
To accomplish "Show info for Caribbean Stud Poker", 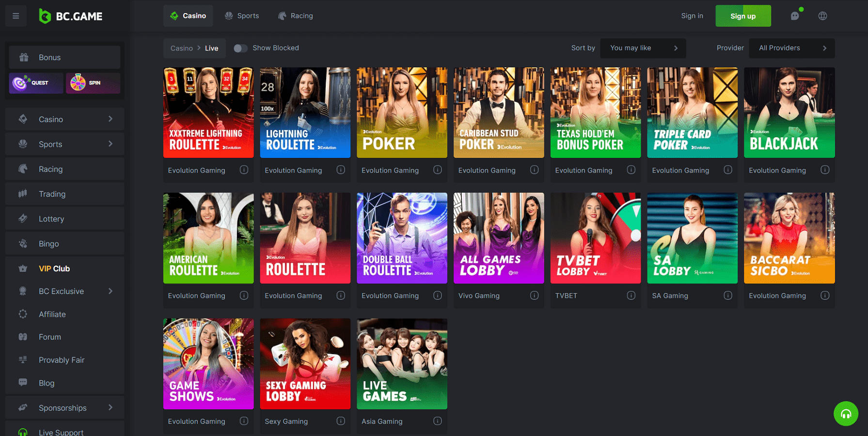I will pyautogui.click(x=534, y=170).
